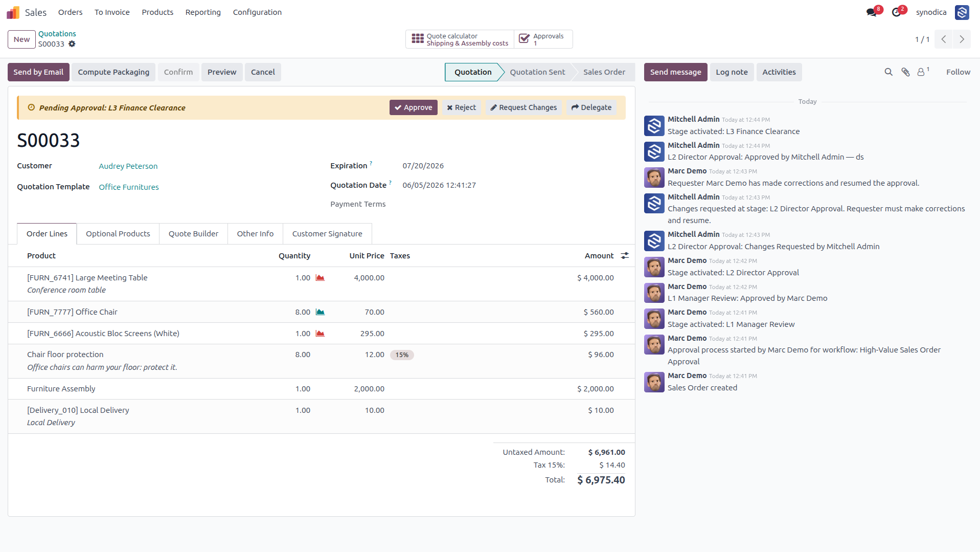Screen dimensions: 980x552
Task: Go to previous record arrow
Action: click(x=944, y=39)
